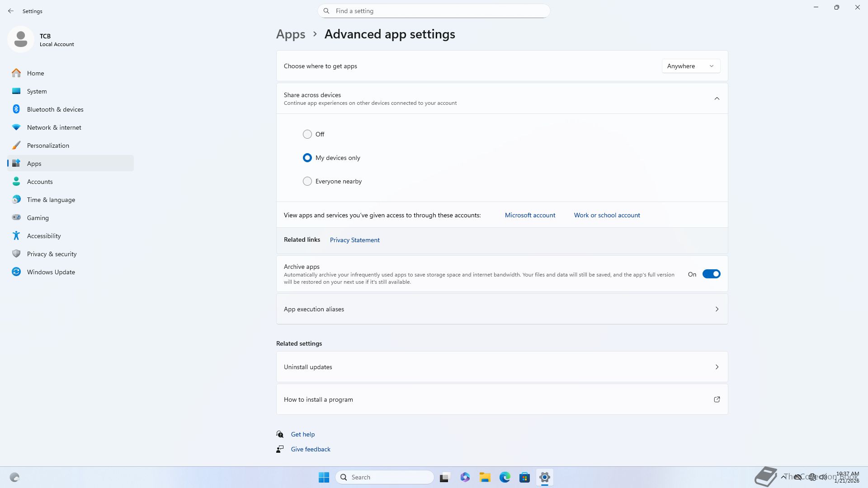
Task: Turn off the Archive apps toggle
Action: point(711,274)
